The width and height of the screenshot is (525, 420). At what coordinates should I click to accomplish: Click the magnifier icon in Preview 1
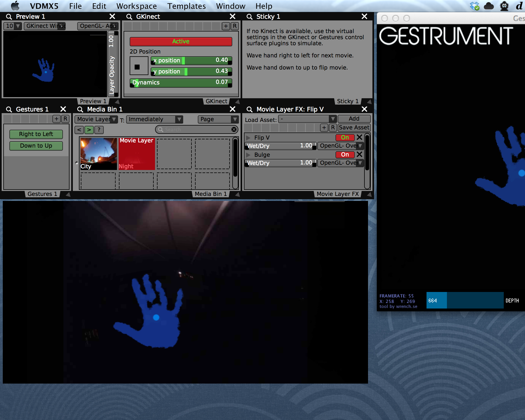click(9, 17)
